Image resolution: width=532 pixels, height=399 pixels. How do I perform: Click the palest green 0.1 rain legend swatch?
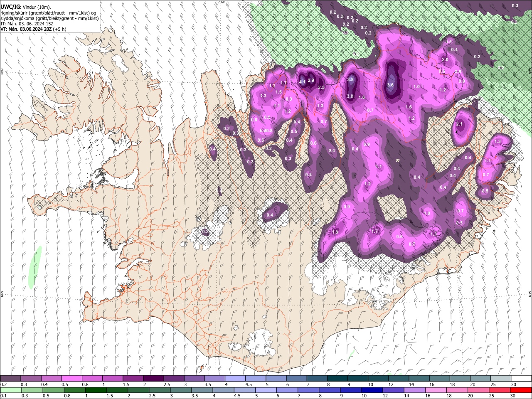(x=10, y=390)
